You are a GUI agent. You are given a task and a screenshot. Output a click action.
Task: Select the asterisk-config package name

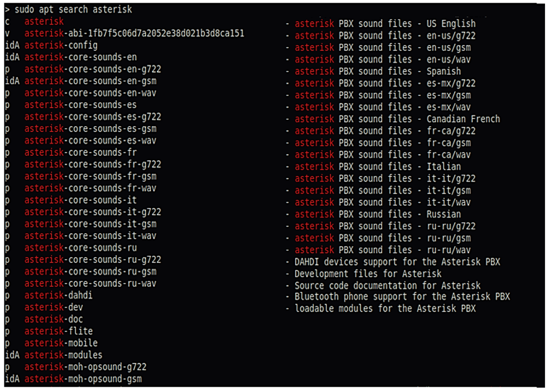coord(61,45)
